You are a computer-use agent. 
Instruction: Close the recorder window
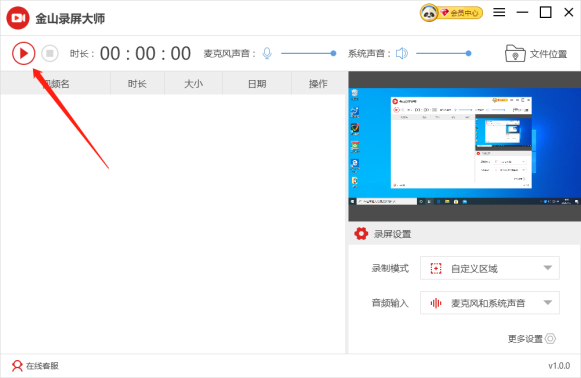pos(569,13)
